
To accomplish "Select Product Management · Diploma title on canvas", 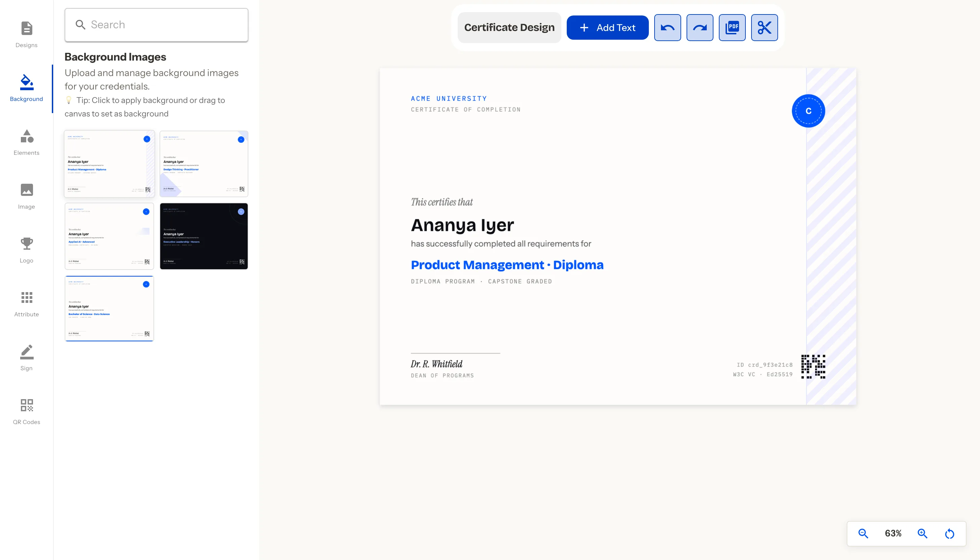I will click(x=507, y=265).
